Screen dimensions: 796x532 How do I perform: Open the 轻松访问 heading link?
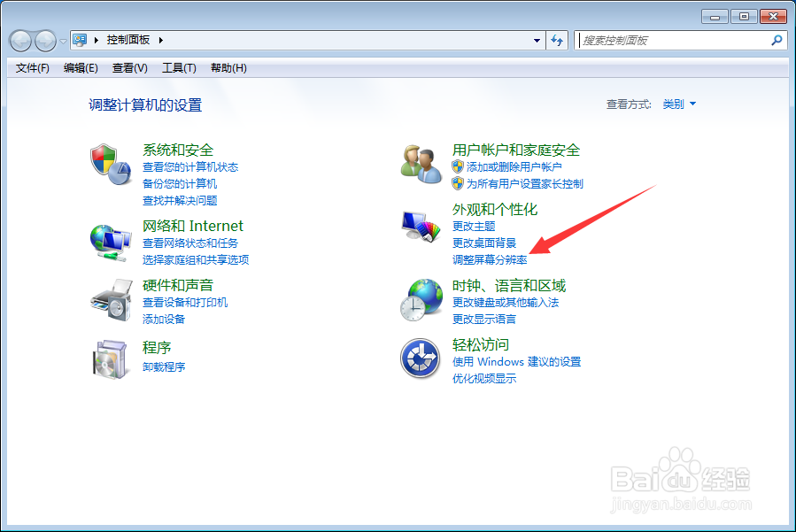pyautogui.click(x=481, y=344)
